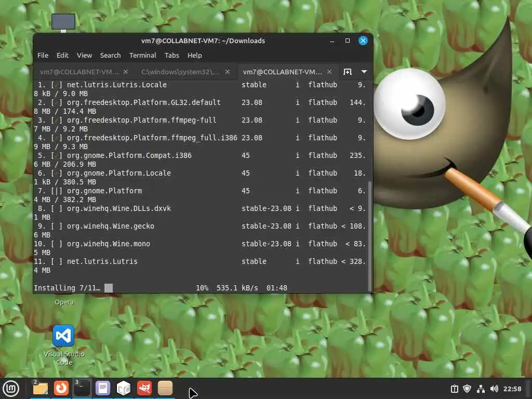Show the calendar from the 22:58 clock
Image resolution: width=532 pixels, height=399 pixels.
click(512, 389)
